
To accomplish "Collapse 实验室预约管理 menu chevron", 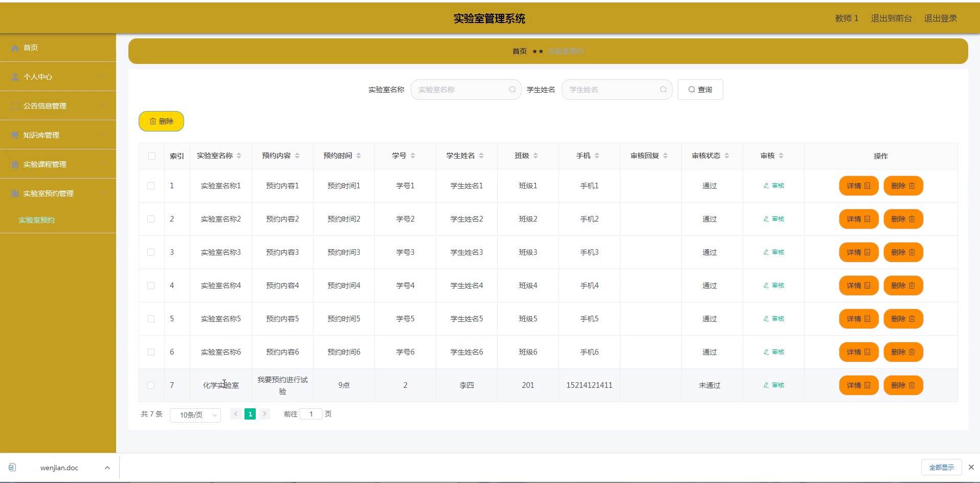I will [x=103, y=193].
